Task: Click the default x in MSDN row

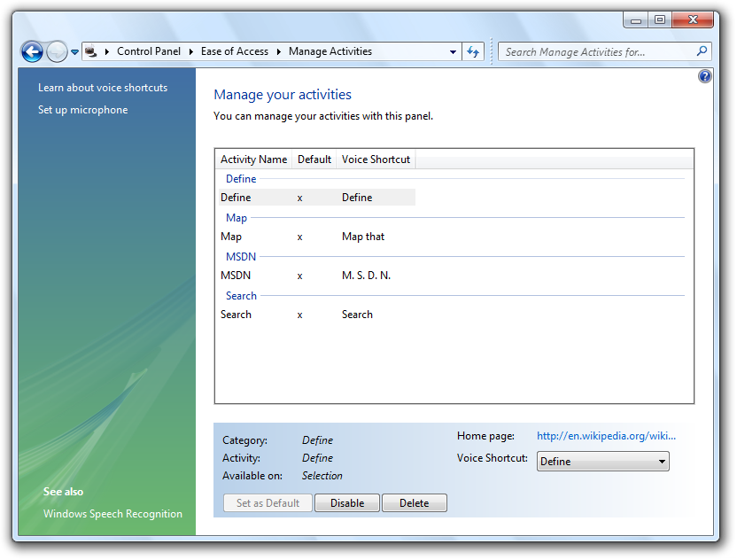Action: (x=300, y=276)
